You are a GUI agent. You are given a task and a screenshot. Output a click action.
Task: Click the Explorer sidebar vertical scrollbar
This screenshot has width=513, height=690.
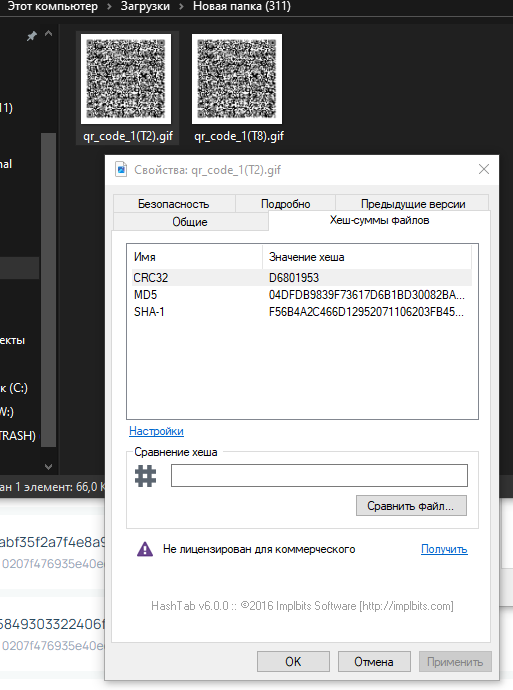[x=48, y=290]
